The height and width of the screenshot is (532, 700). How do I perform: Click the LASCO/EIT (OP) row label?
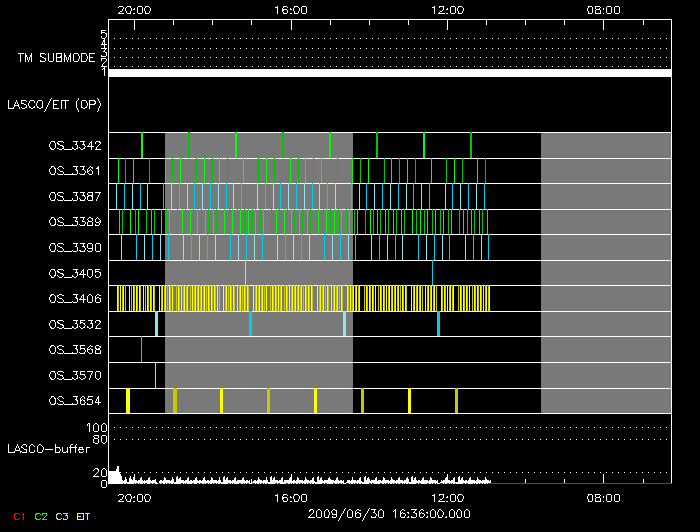pos(54,103)
